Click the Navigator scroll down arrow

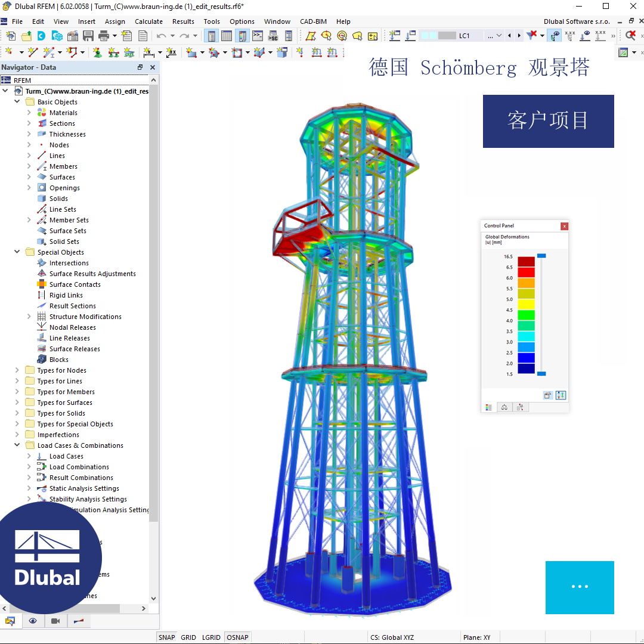pyautogui.click(x=154, y=599)
